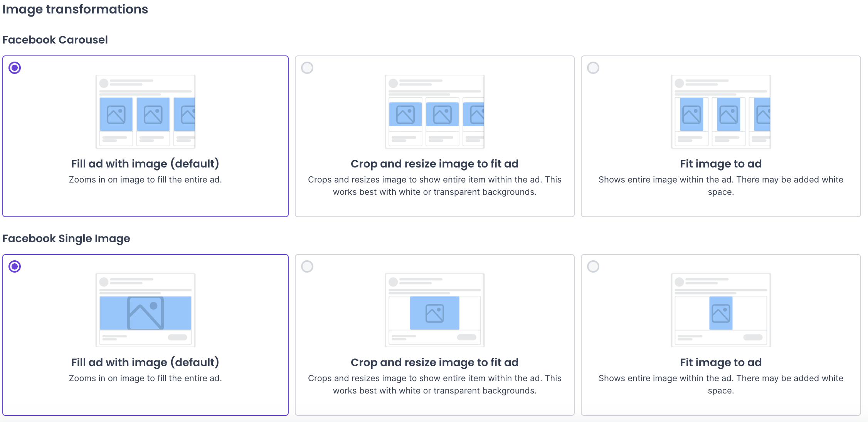Screen dimensions: 868x422
Task: Select Carousel Fill ad with image radio
Action: click(15, 68)
